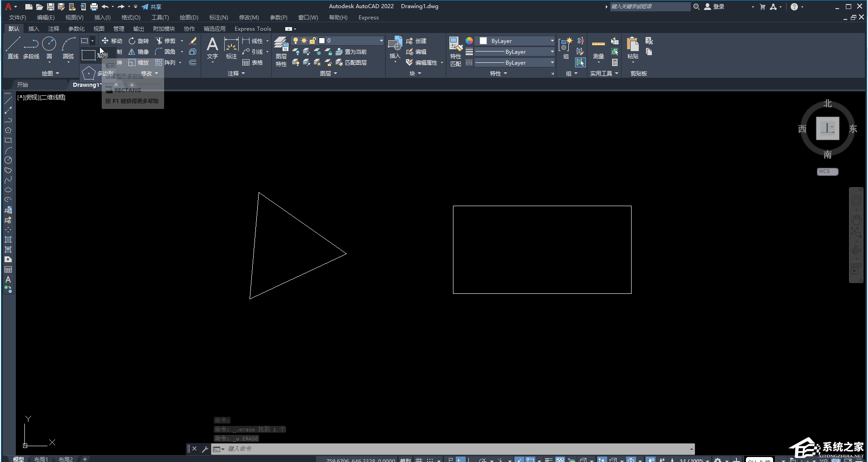Click the Measure (测量) tool
The width and height of the screenshot is (868, 462).
click(x=599, y=48)
